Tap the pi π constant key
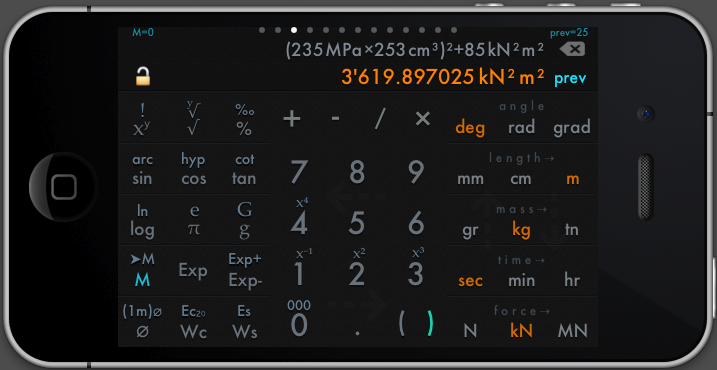Image resolution: width=717 pixels, height=370 pixels. click(x=194, y=230)
